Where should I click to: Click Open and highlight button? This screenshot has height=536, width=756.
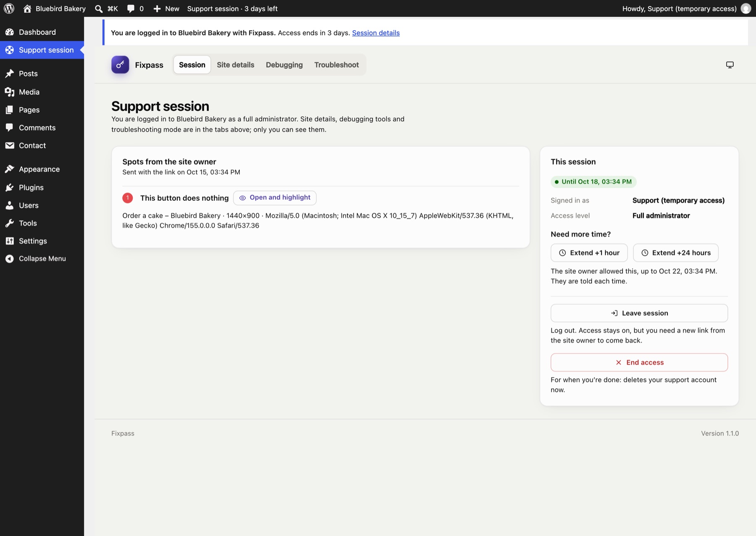(275, 197)
